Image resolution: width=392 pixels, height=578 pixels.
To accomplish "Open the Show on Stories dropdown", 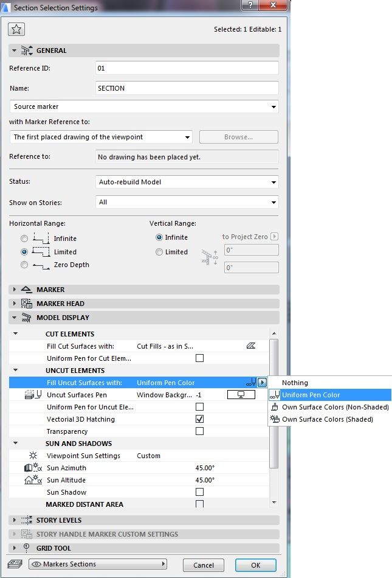I will (187, 202).
